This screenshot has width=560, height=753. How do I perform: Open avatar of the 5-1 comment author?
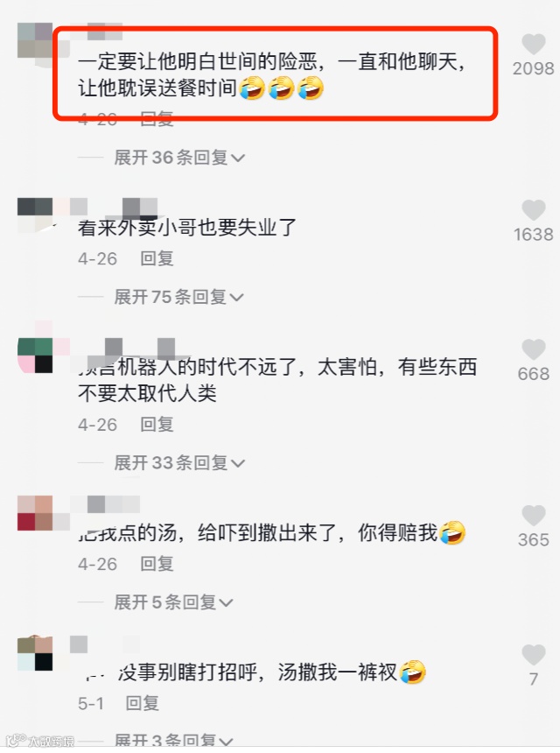(35, 653)
